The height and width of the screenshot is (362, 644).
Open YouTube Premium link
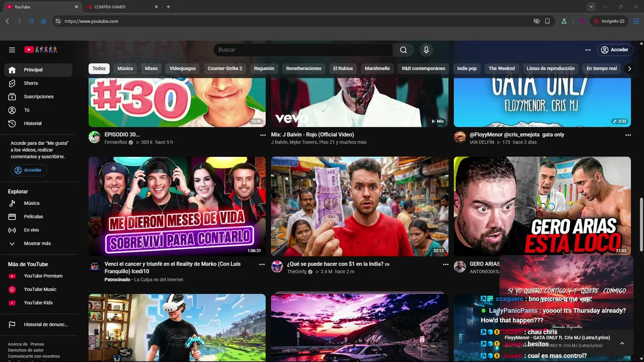(38, 276)
